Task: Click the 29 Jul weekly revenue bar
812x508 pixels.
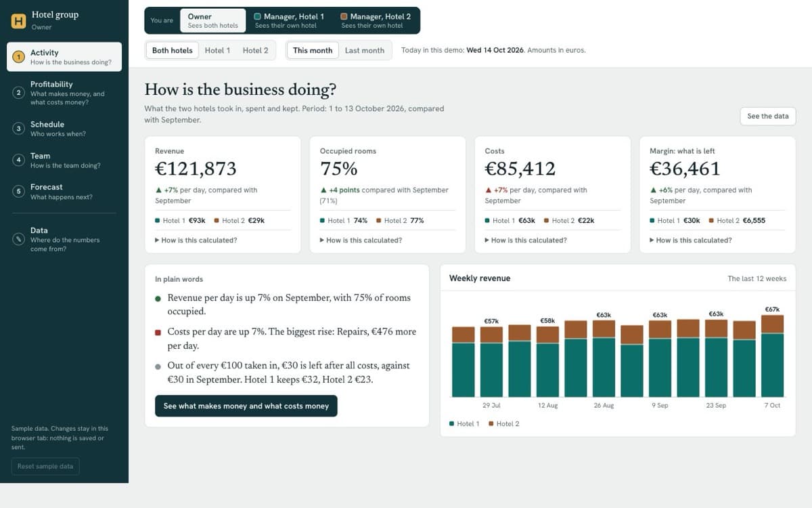Action: [x=491, y=362]
